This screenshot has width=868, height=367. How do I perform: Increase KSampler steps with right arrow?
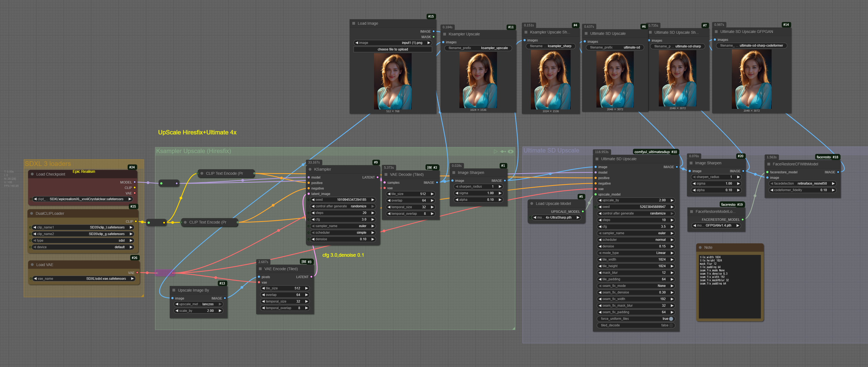pos(373,213)
